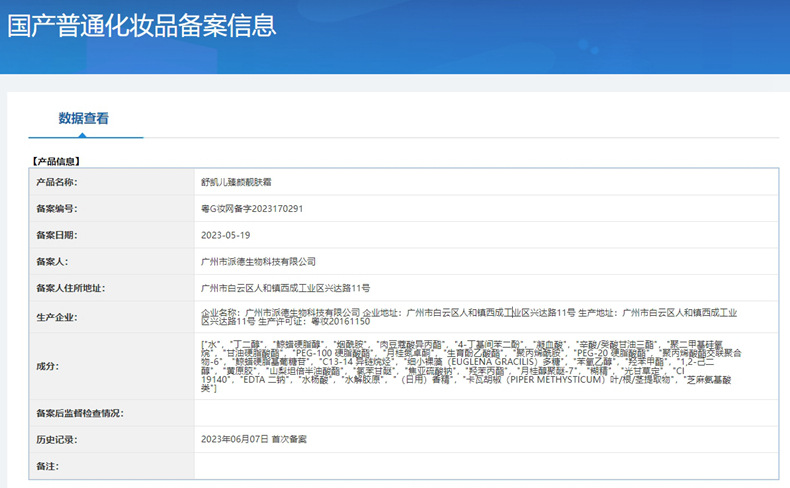Select 广州市派德生物科技有限公司 in the 备案人 row
This screenshot has width=790, height=488.
(258, 262)
